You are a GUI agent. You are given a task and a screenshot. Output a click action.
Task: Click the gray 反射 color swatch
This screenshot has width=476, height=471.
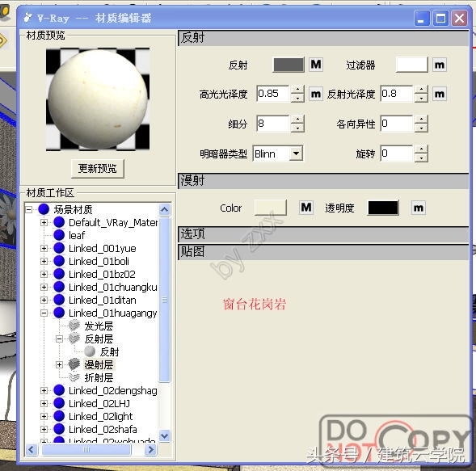tap(289, 65)
